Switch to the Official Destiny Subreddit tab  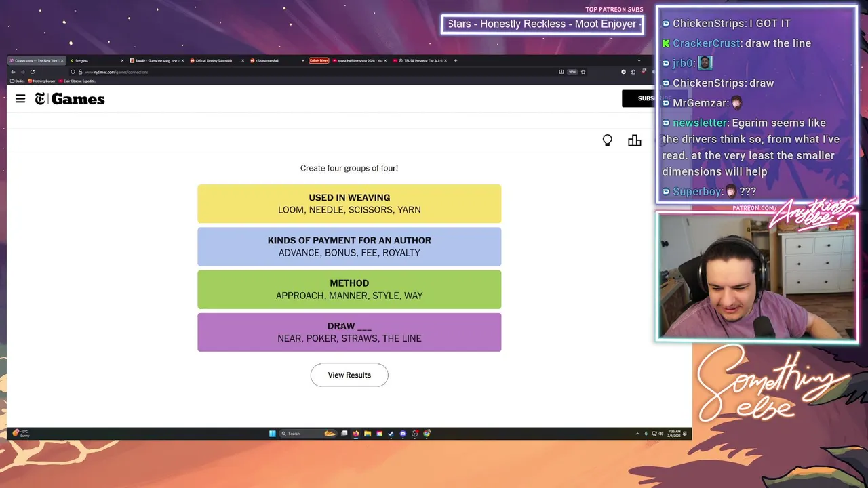click(x=216, y=60)
